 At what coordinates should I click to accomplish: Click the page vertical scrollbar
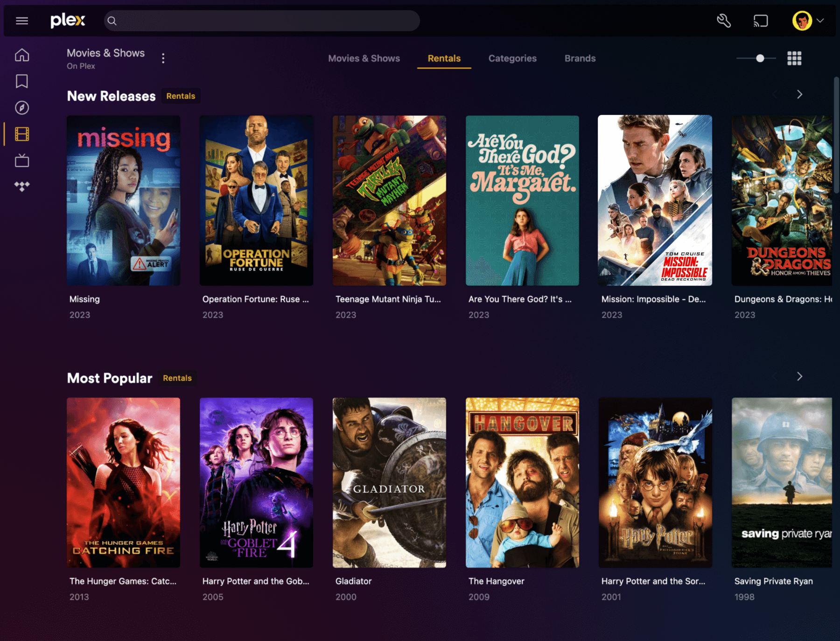tap(836, 135)
